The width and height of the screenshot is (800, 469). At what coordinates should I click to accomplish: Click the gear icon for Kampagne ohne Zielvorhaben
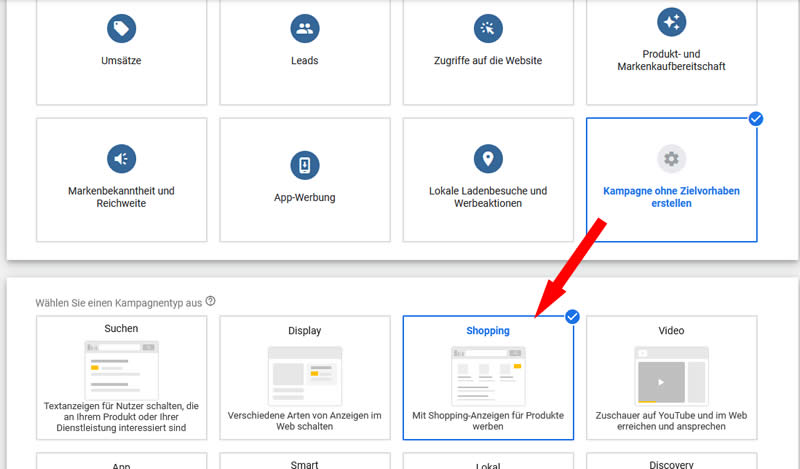pyautogui.click(x=671, y=159)
